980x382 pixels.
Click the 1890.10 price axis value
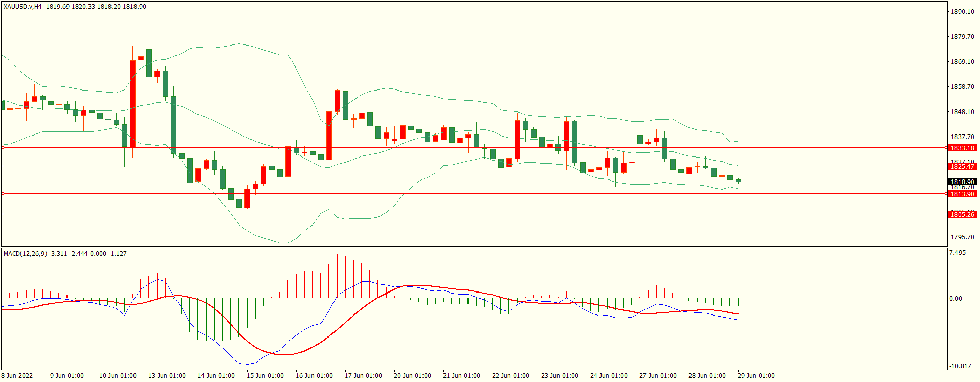tap(962, 12)
